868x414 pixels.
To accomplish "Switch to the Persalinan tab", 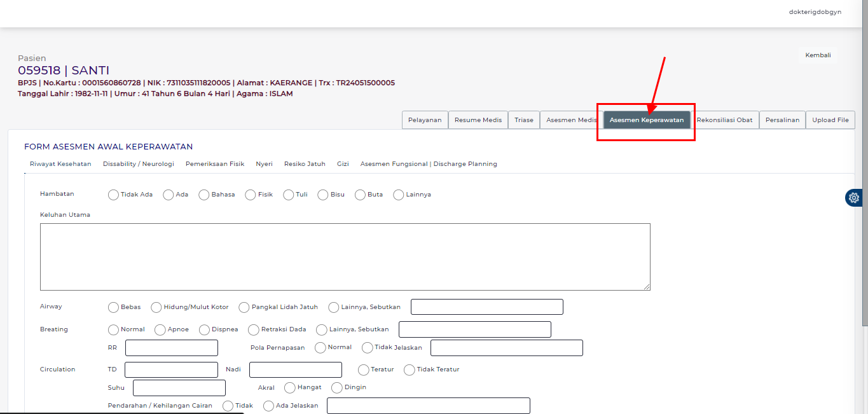I will [x=782, y=120].
